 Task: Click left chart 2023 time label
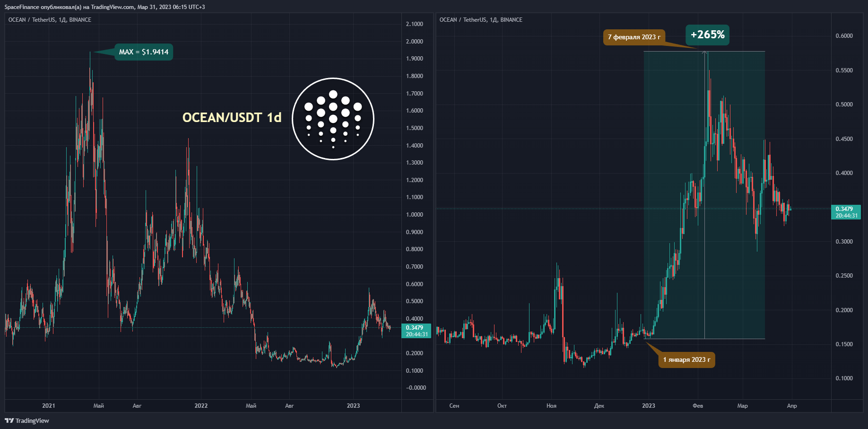(x=353, y=406)
